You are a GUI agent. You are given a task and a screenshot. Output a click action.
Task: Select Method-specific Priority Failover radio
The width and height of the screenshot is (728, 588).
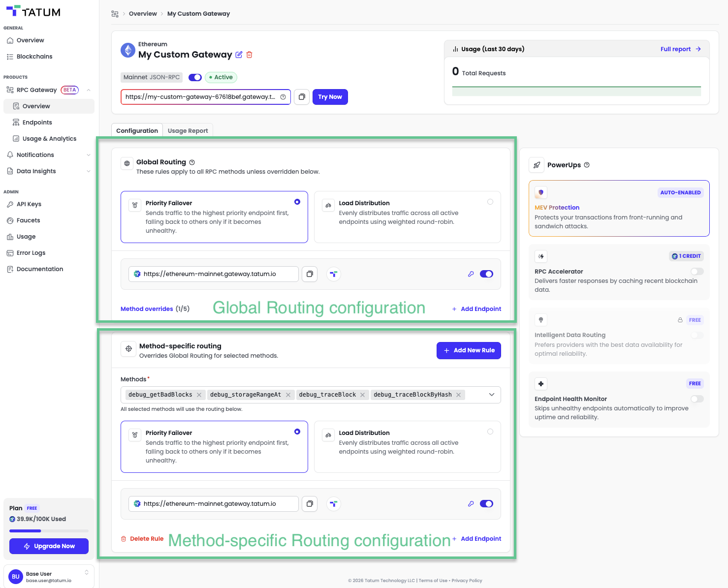[297, 432]
